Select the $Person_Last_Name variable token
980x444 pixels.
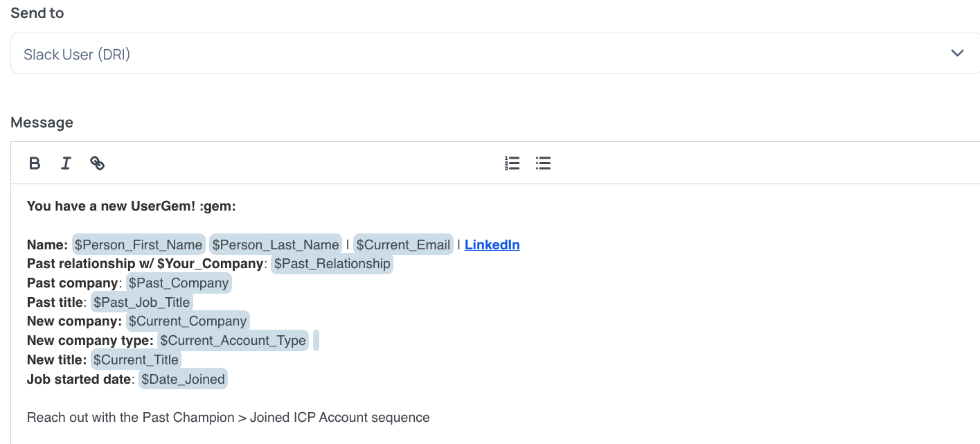tap(276, 245)
